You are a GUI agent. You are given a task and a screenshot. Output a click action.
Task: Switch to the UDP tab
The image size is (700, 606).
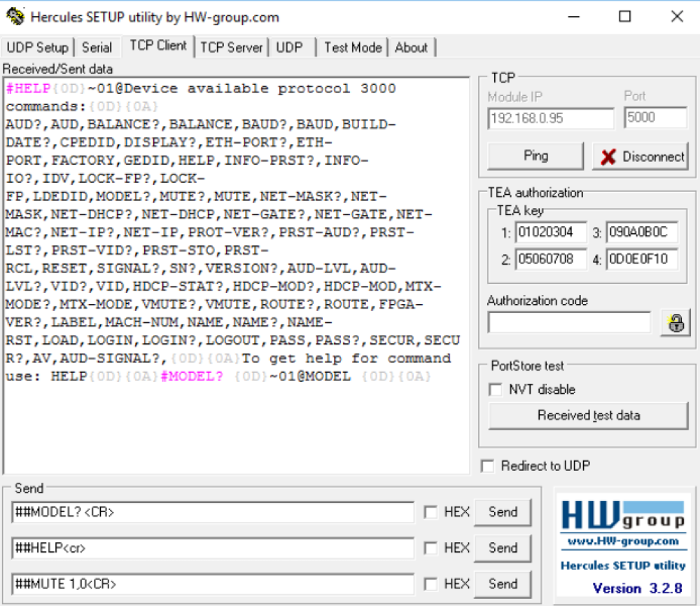point(289,48)
